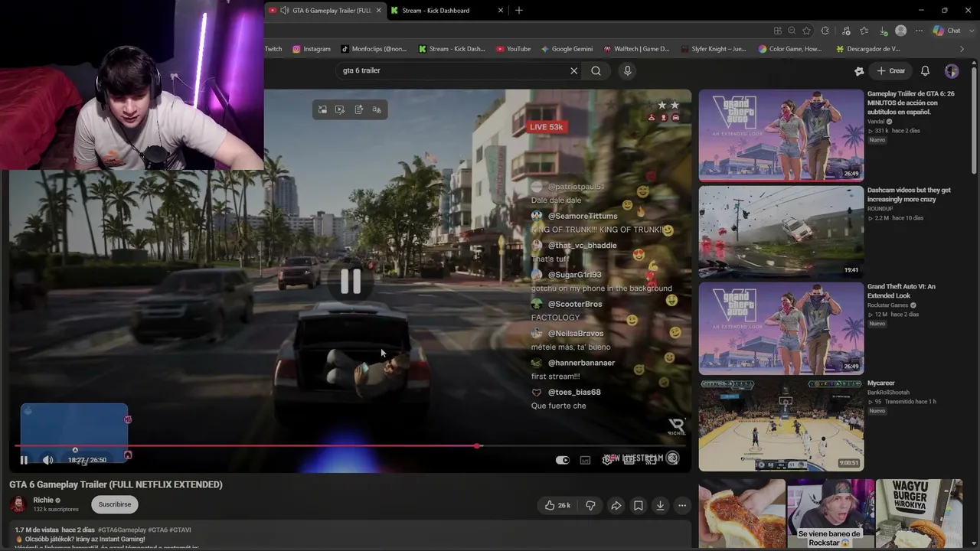980x551 pixels.
Task: Pause the video using the player pause button
Action: [24, 460]
